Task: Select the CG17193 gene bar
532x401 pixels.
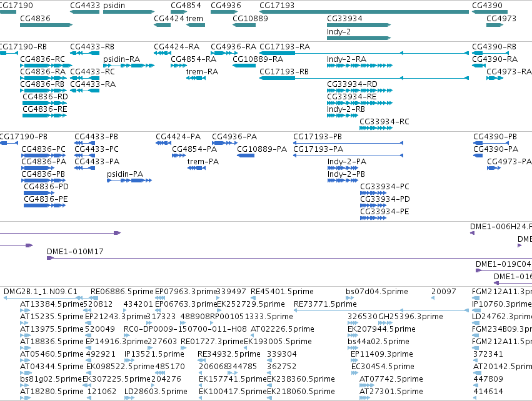Action: pos(364,12)
